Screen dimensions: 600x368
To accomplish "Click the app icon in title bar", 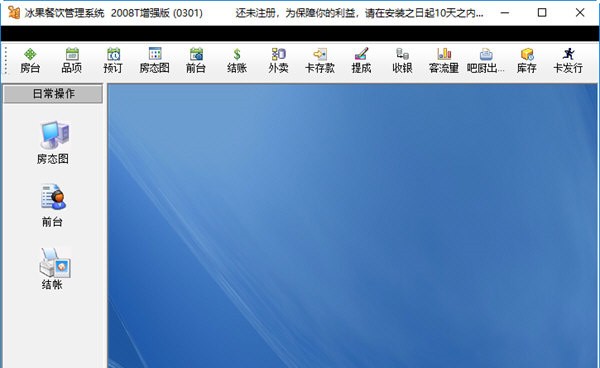I will coord(14,13).
